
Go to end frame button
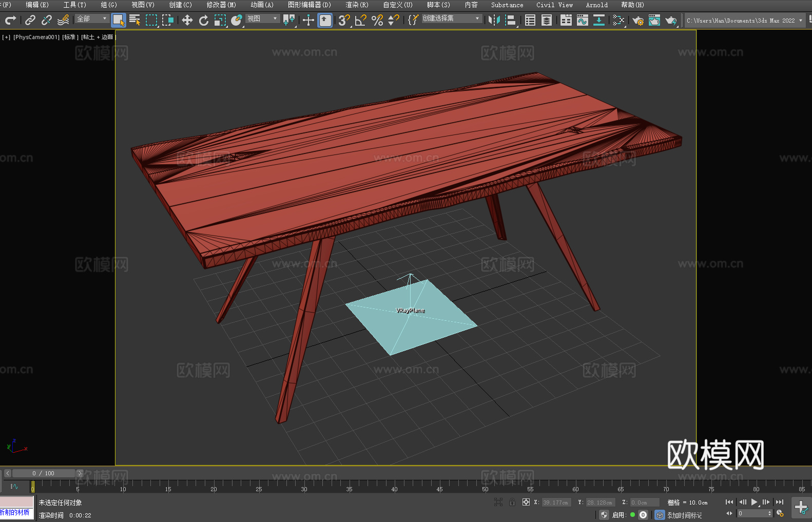(780, 502)
